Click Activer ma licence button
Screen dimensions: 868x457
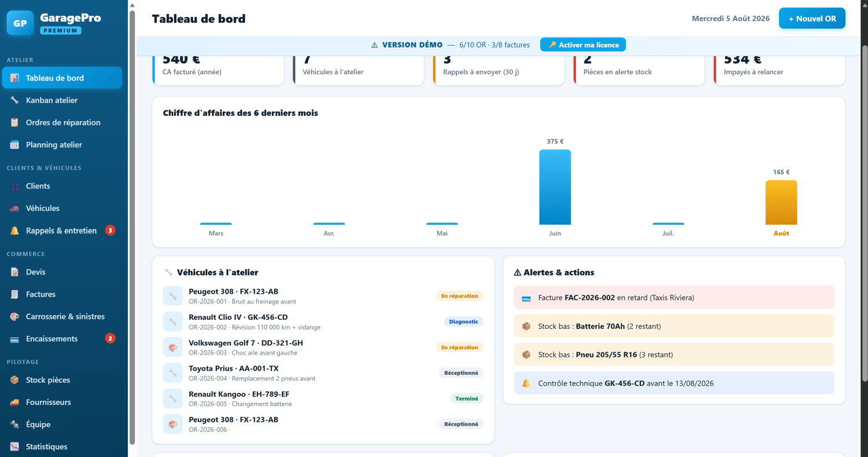click(x=583, y=45)
